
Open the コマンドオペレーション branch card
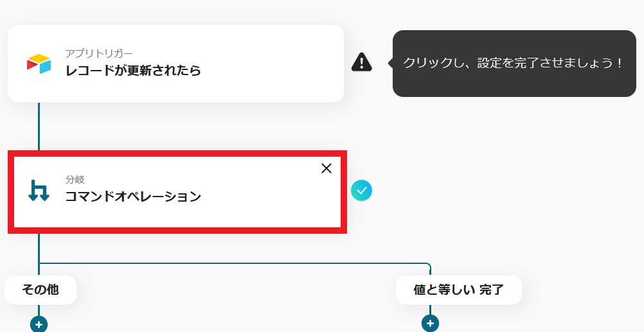click(x=177, y=192)
